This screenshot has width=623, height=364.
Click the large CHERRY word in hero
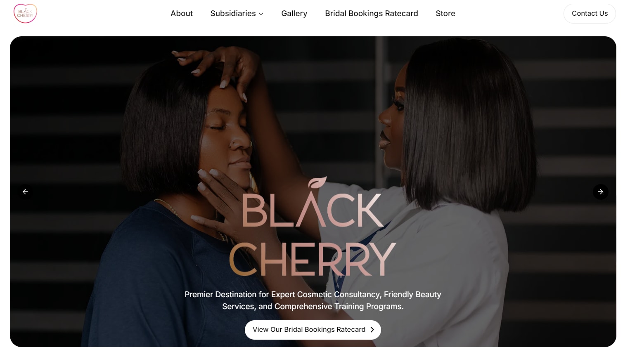click(x=313, y=259)
